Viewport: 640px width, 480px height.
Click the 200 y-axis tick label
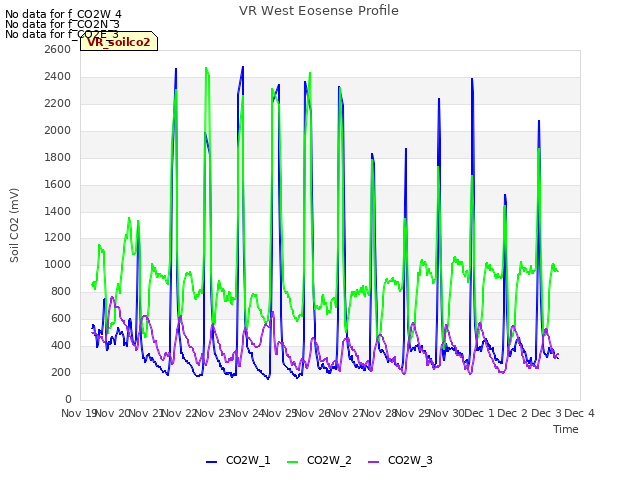click(61, 372)
